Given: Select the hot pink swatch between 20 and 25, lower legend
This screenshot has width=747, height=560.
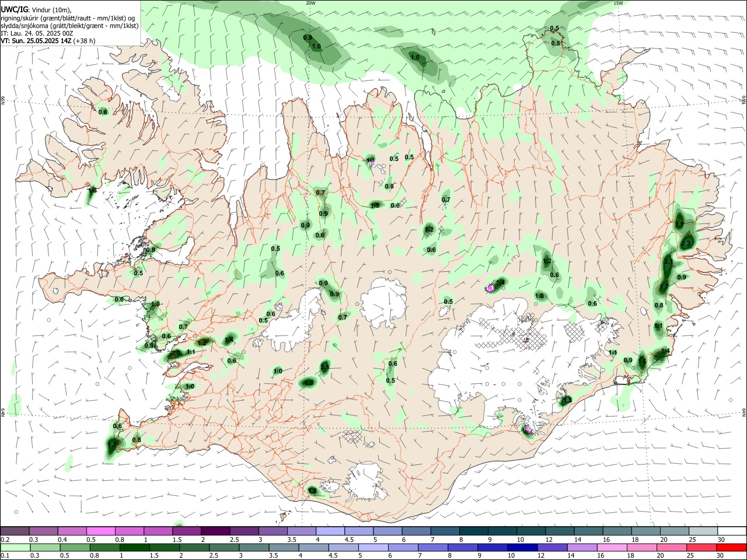Looking at the screenshot, I should pyautogui.click(x=671, y=548).
